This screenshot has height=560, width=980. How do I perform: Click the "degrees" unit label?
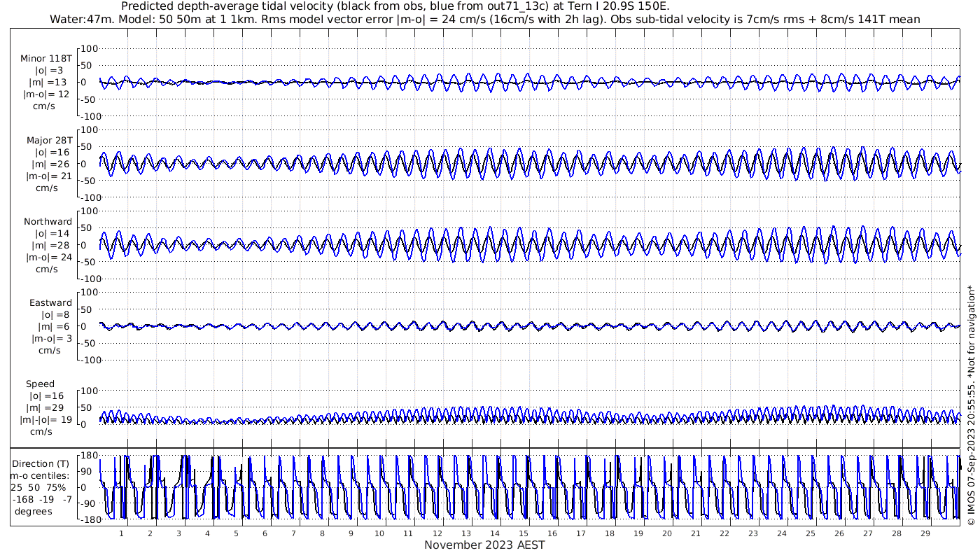(33, 512)
